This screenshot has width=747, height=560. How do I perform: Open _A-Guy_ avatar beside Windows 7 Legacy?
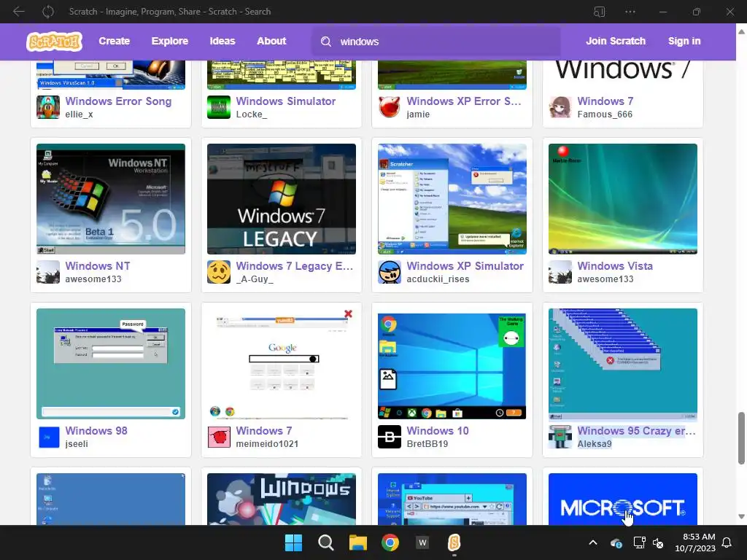pos(219,272)
